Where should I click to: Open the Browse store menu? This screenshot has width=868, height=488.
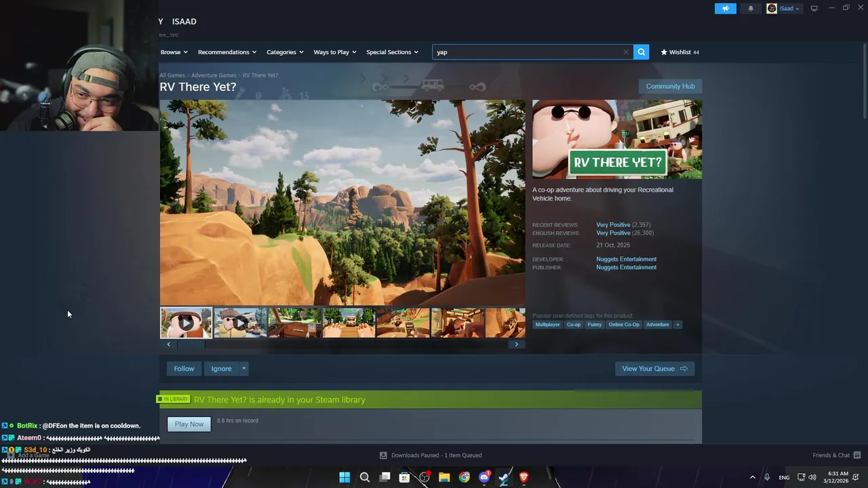coord(174,52)
